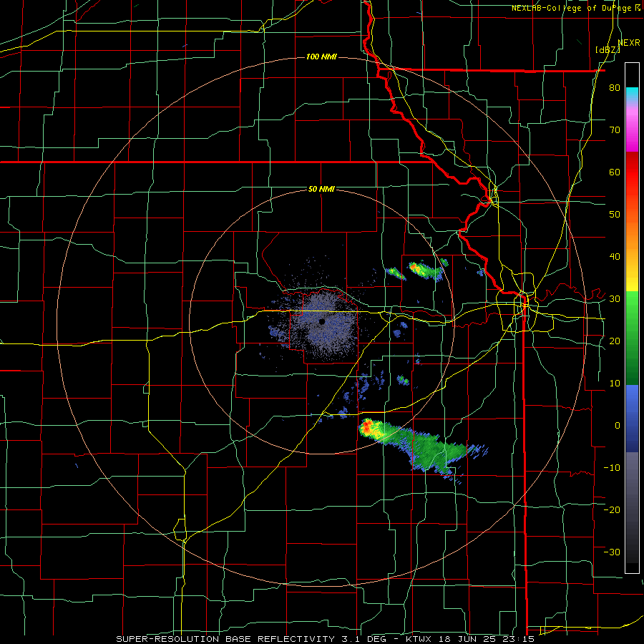The width and height of the screenshot is (644, 644).
Task: Click the black radar site dot at the center
Action: coord(322,321)
